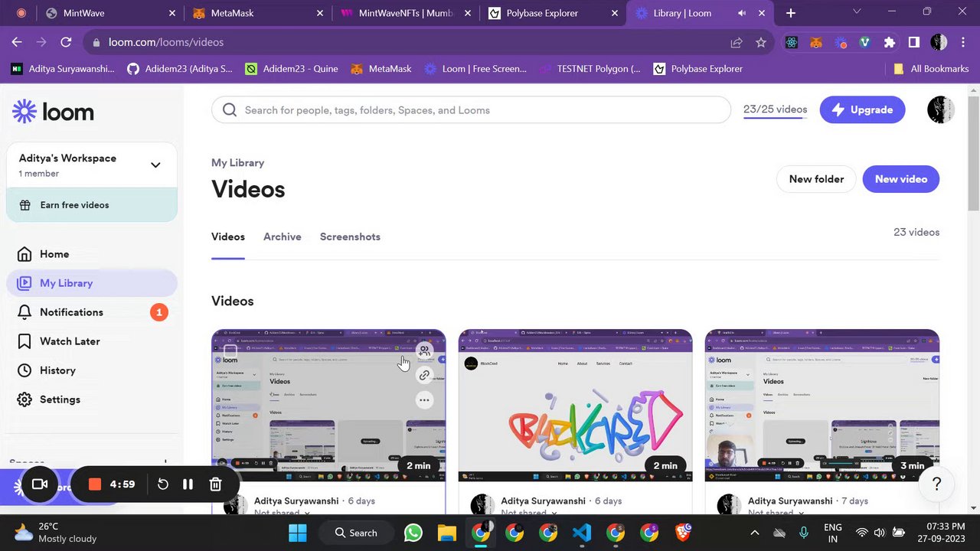Open the Loom extension icon
The height and width of the screenshot is (551, 980).
tap(841, 43)
